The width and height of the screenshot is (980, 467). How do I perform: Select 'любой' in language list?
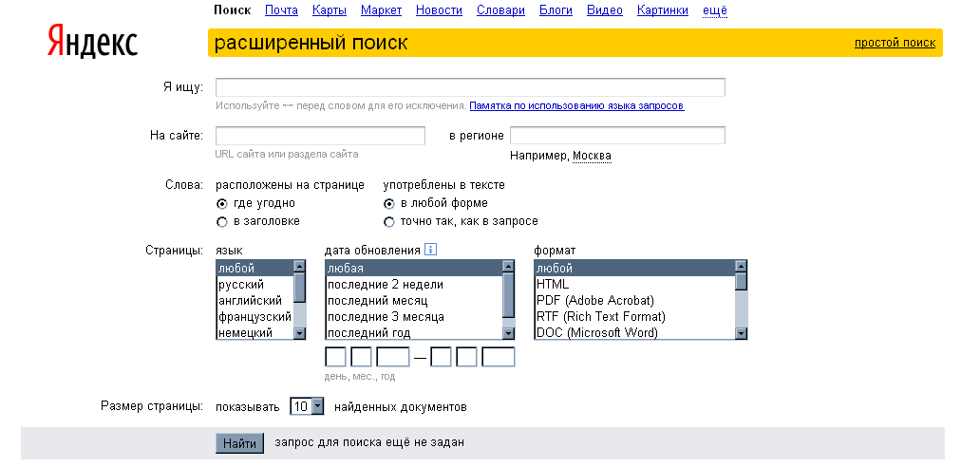point(255,269)
